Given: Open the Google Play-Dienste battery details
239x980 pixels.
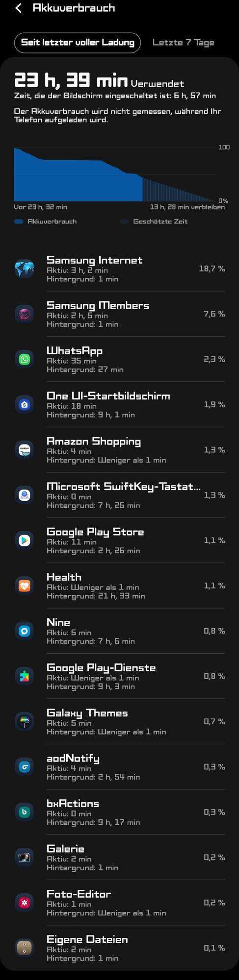Looking at the screenshot, I should click(x=119, y=676).
